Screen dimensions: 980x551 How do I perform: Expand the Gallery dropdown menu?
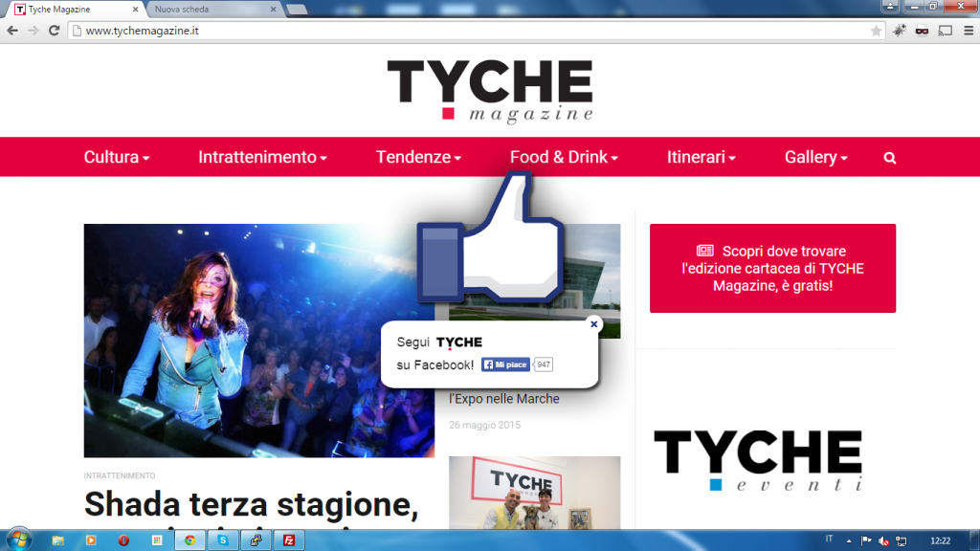coord(815,158)
